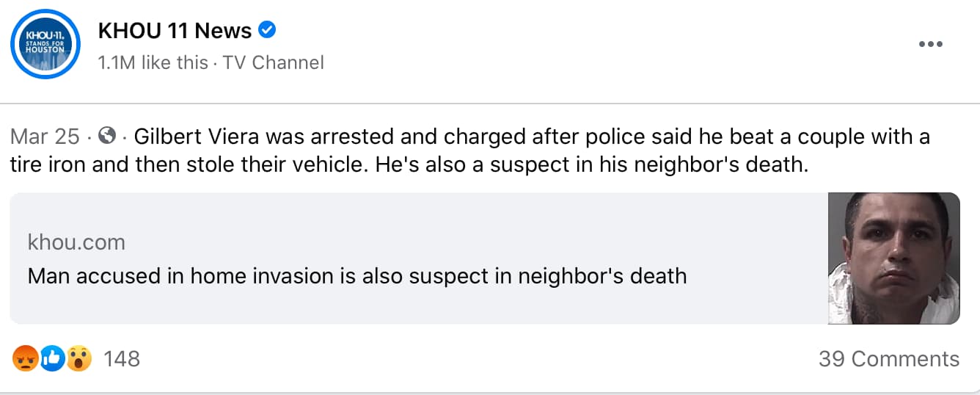The width and height of the screenshot is (980, 395).
Task: Open the three-dot post options menu
Action: pos(930,44)
